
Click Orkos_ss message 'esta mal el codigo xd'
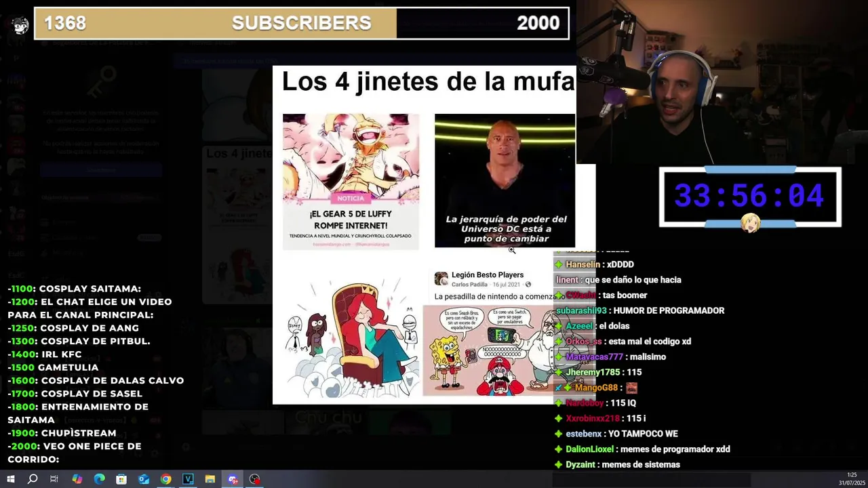[650, 342]
